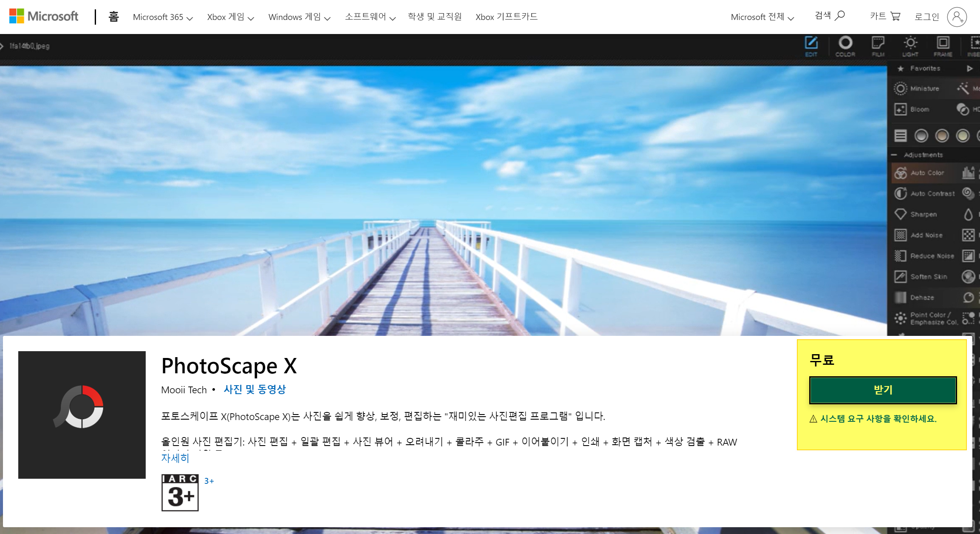Select Point Color / Emphasize Col. tool
Screen dimensions: 980x534
click(x=926, y=318)
